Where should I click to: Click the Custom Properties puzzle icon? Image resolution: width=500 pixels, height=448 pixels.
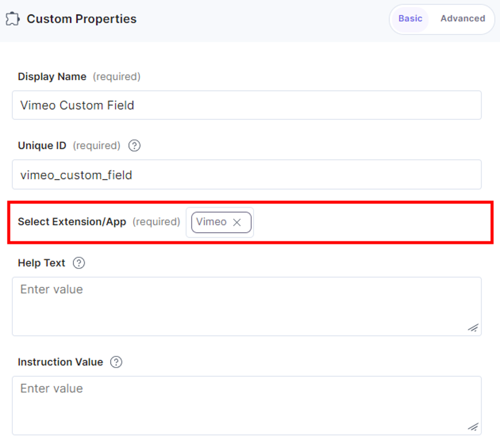pos(12,19)
